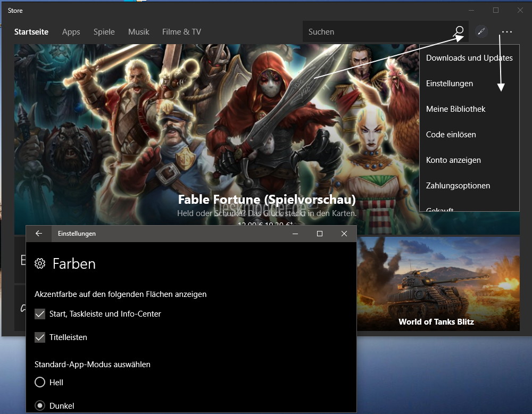Switch to the Startseite tab

pyautogui.click(x=31, y=32)
